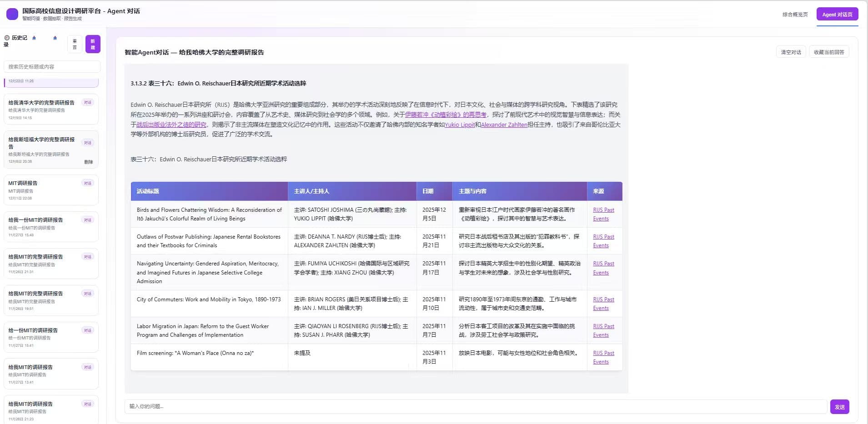
Task: Click the 主题与内容 table header
Action: [x=520, y=191]
